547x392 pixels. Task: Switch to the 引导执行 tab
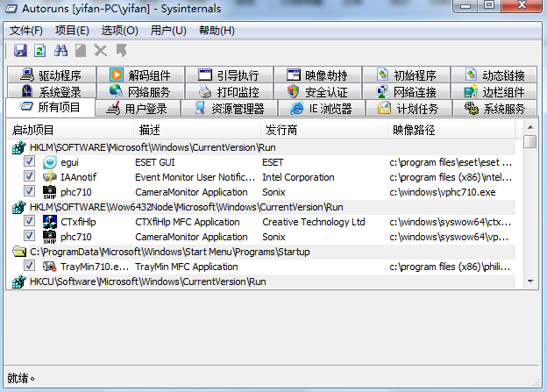pyautogui.click(x=229, y=75)
